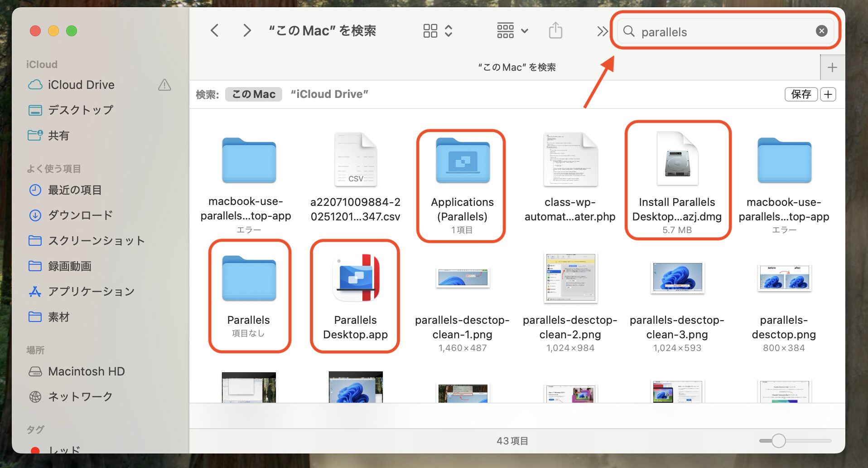Open ダウンロード in the sidebar
This screenshot has height=468, width=868.
pos(80,215)
